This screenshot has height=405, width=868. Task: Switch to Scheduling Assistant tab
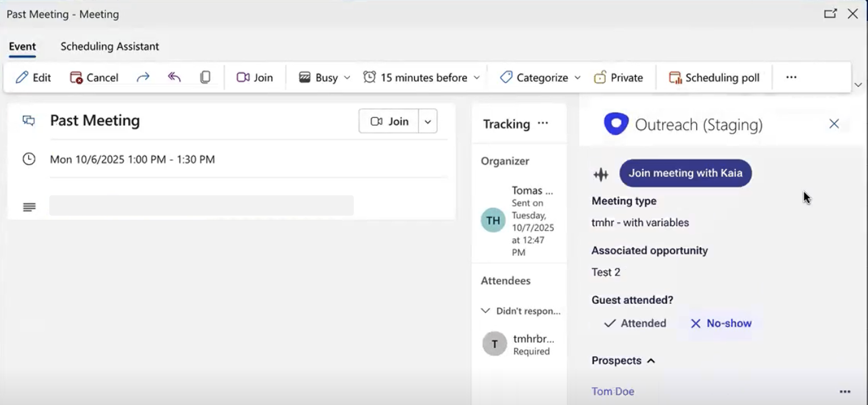point(109,46)
